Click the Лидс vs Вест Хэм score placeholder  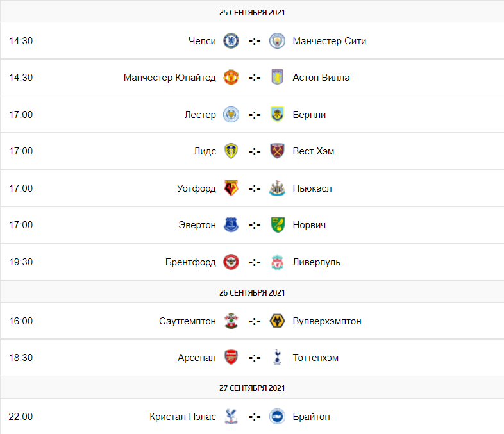click(x=255, y=151)
